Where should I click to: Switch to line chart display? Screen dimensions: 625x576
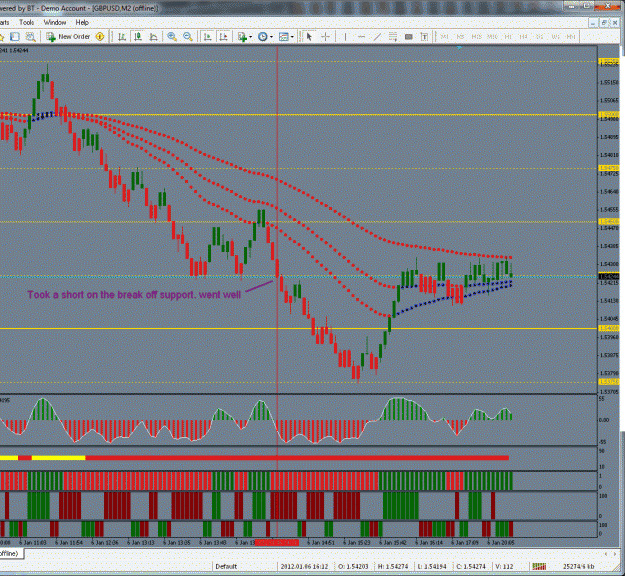(153, 37)
